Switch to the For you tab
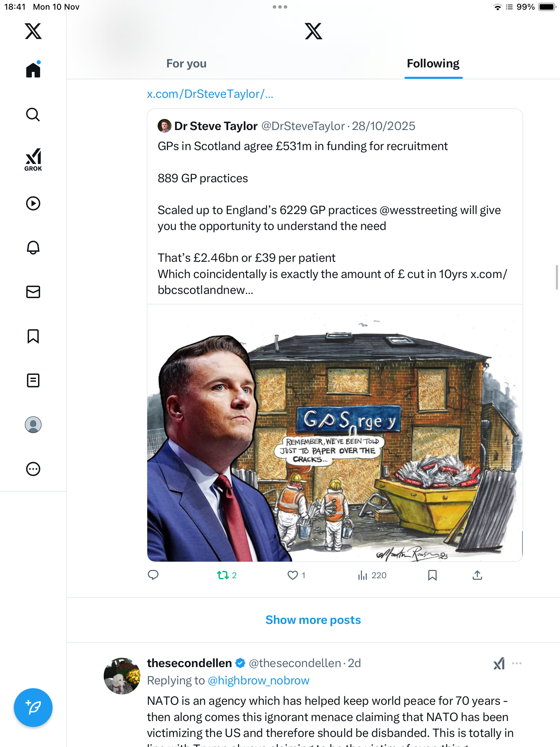 pos(186,64)
